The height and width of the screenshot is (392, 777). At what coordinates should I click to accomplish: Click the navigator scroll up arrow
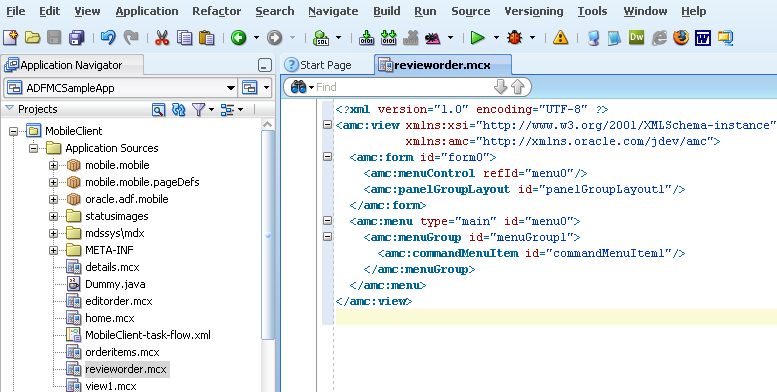point(268,124)
